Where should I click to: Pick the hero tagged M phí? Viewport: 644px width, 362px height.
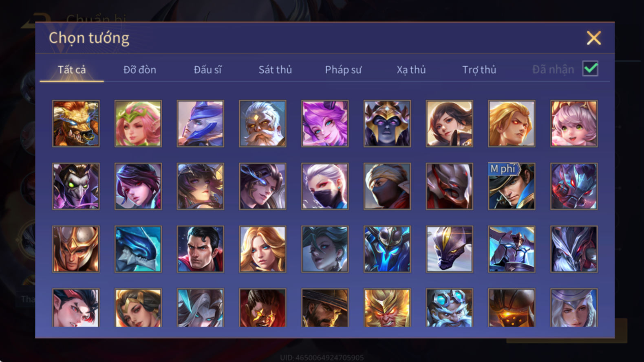click(x=512, y=186)
